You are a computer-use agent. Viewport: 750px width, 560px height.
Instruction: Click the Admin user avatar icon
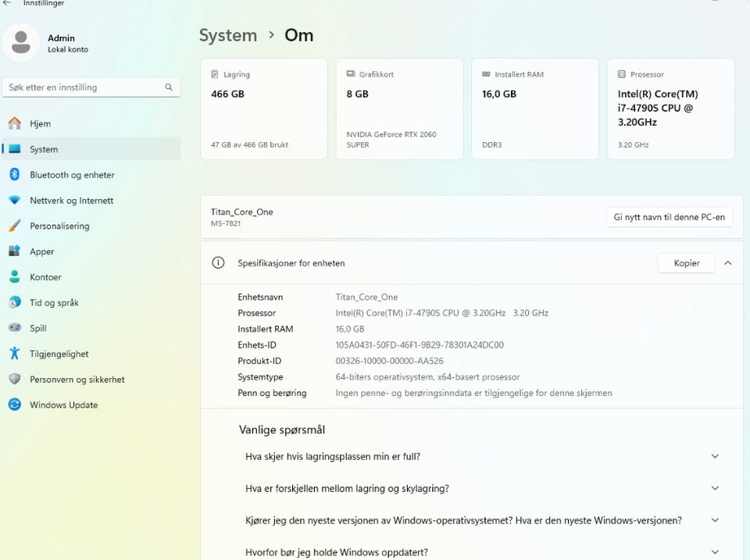(21, 42)
